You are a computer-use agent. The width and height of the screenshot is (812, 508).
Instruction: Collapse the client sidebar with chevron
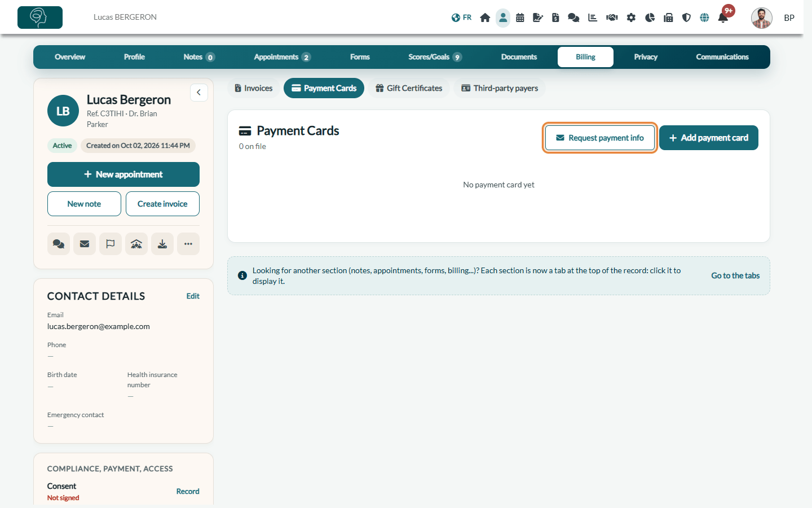pyautogui.click(x=198, y=93)
